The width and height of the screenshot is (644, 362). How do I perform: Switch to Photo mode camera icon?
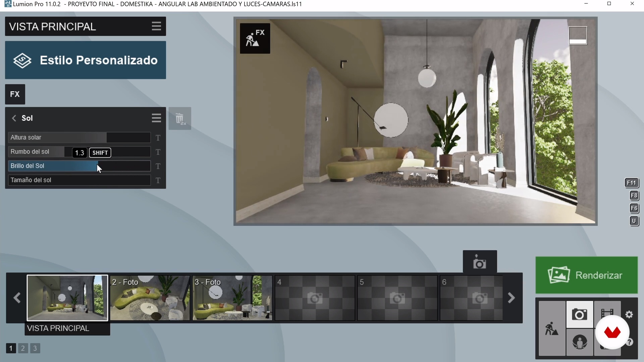580,314
